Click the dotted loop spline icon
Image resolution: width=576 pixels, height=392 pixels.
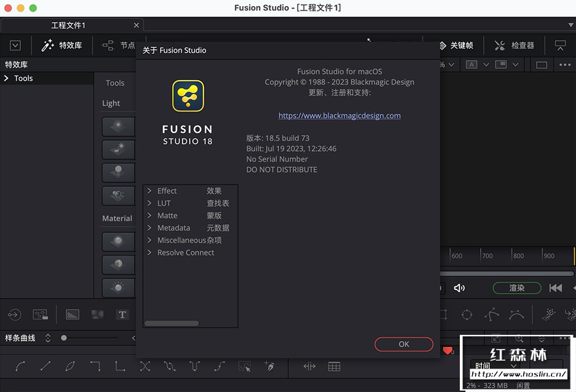point(70,366)
